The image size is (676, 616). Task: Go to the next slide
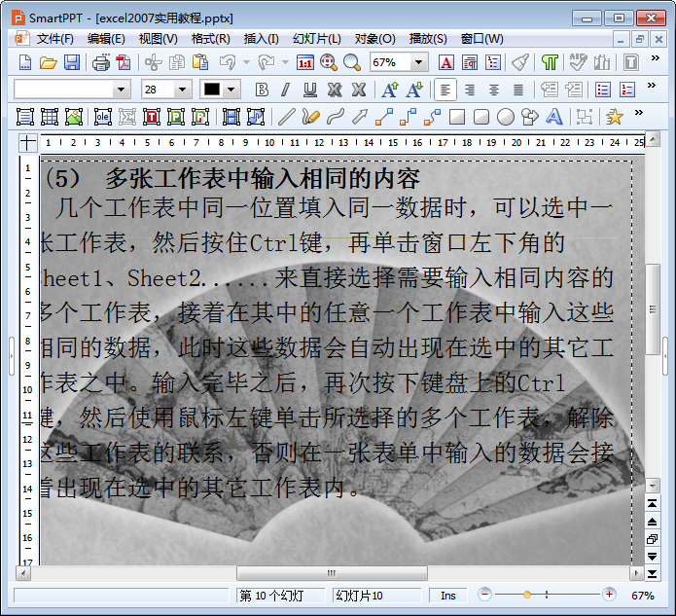point(653,557)
